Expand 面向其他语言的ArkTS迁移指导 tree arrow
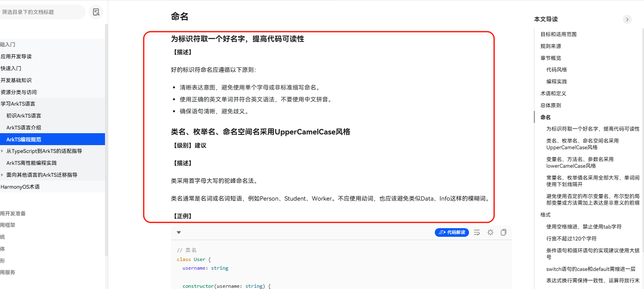644x289 pixels. point(2,175)
